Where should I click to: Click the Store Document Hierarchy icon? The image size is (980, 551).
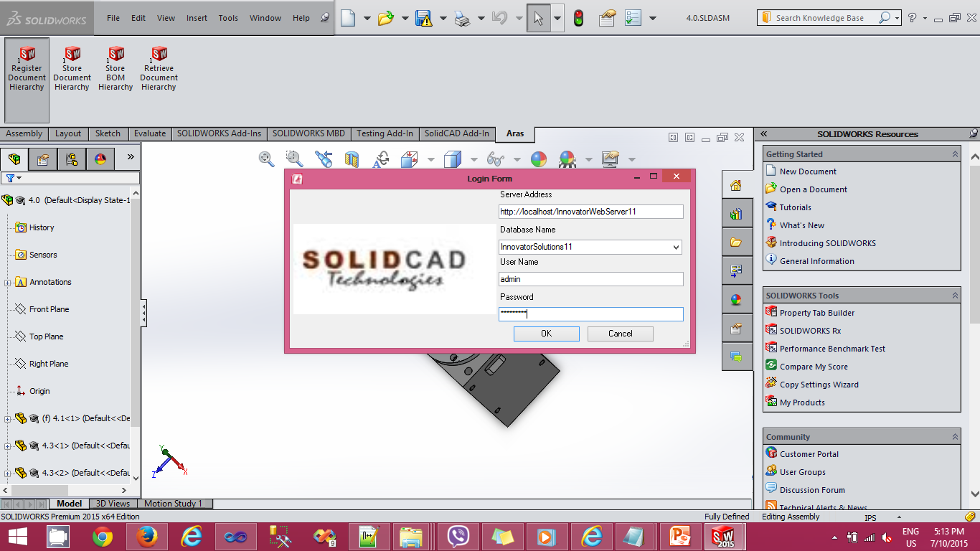[x=72, y=55]
